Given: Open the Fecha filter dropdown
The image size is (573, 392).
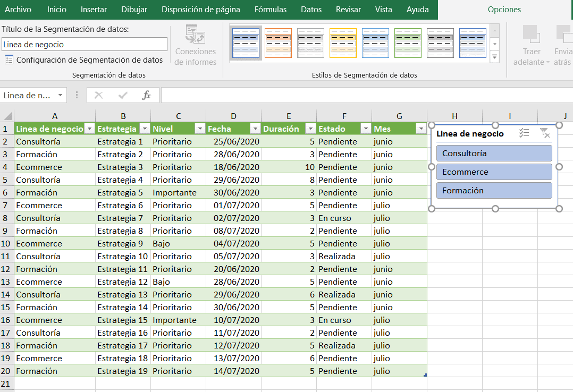Looking at the screenshot, I should (x=256, y=129).
